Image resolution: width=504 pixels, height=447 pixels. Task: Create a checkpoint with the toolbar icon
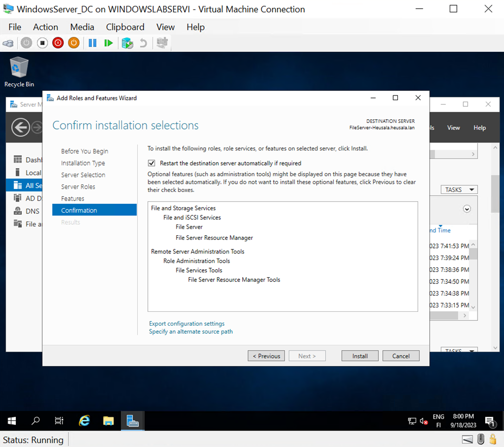[127, 43]
